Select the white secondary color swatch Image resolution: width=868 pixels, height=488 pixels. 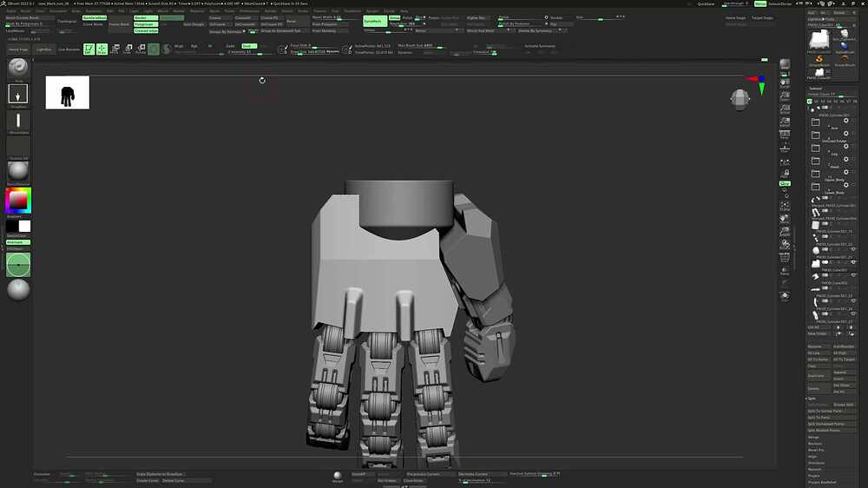pos(25,226)
